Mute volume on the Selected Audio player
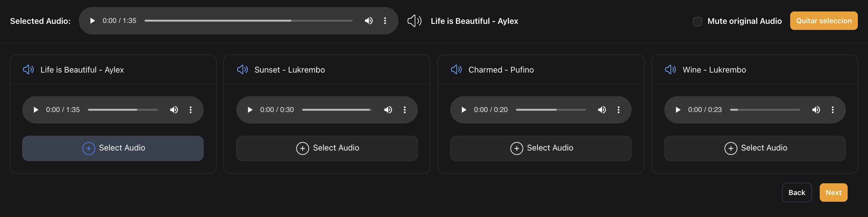This screenshot has width=868, height=217. point(369,21)
